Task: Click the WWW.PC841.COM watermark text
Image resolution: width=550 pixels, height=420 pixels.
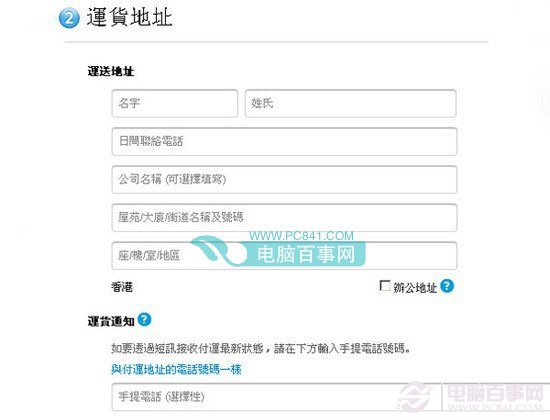Action: click(301, 236)
